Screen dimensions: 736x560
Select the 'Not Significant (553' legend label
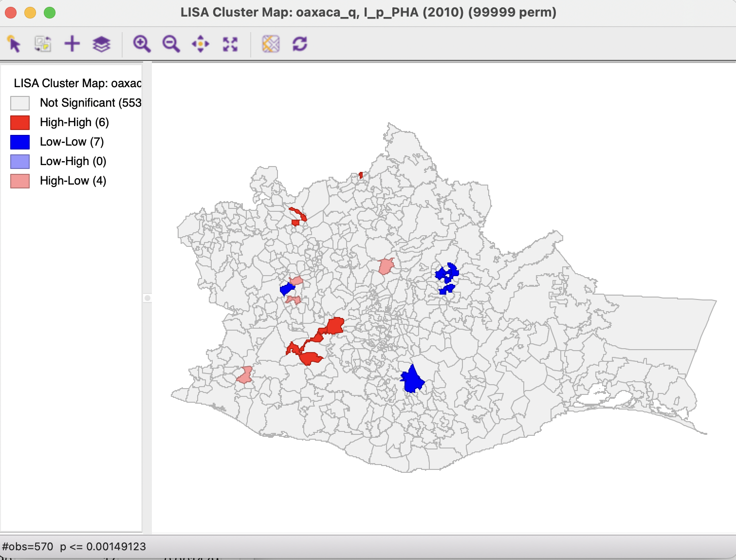91,103
